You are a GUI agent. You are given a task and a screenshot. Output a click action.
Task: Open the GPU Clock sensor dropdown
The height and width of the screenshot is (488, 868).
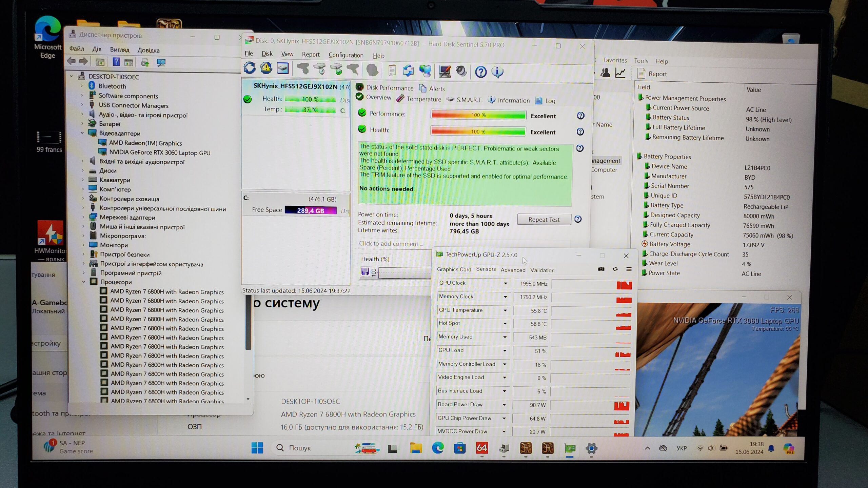click(505, 283)
